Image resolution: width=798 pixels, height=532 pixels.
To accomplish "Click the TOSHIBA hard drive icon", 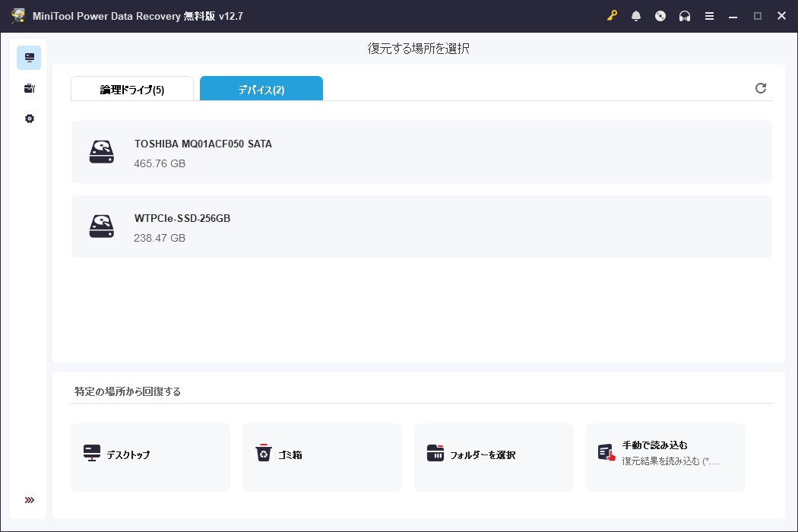I will (x=102, y=152).
